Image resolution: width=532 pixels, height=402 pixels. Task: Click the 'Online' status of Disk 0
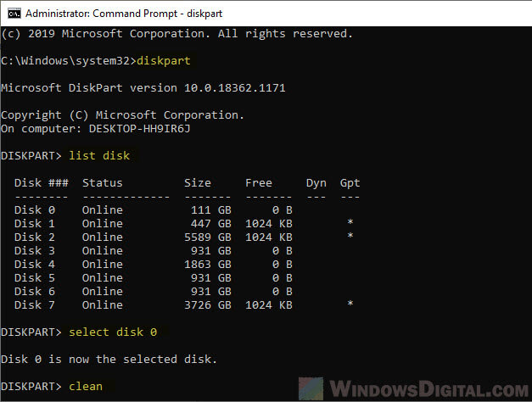[x=103, y=210]
